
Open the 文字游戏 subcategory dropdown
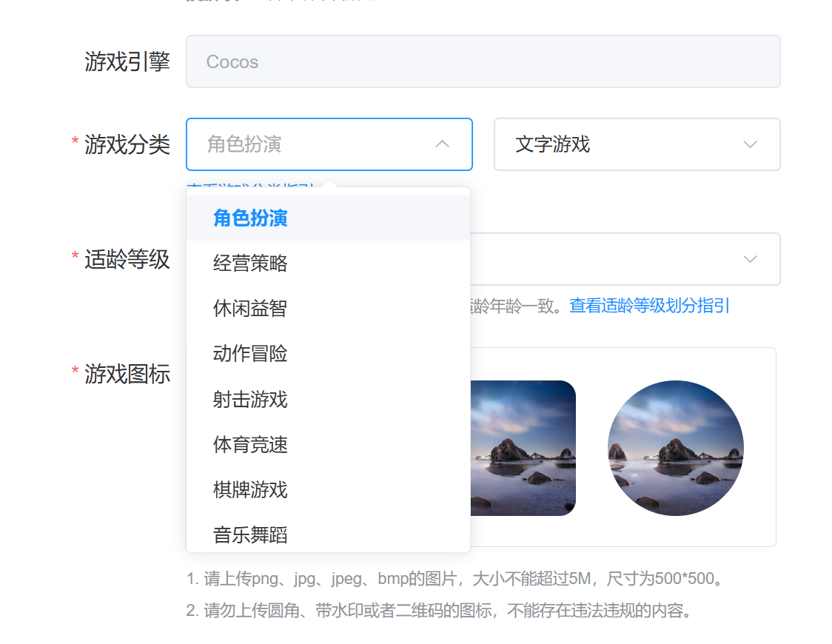click(637, 144)
